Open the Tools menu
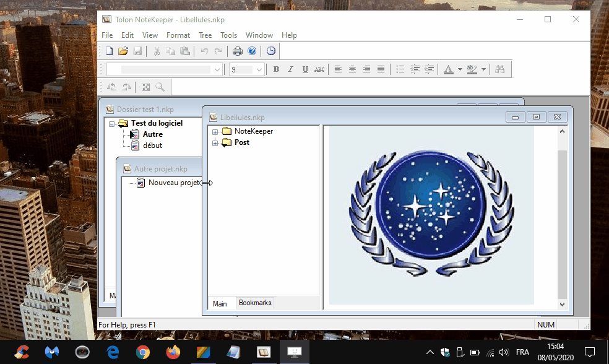 pyautogui.click(x=229, y=35)
